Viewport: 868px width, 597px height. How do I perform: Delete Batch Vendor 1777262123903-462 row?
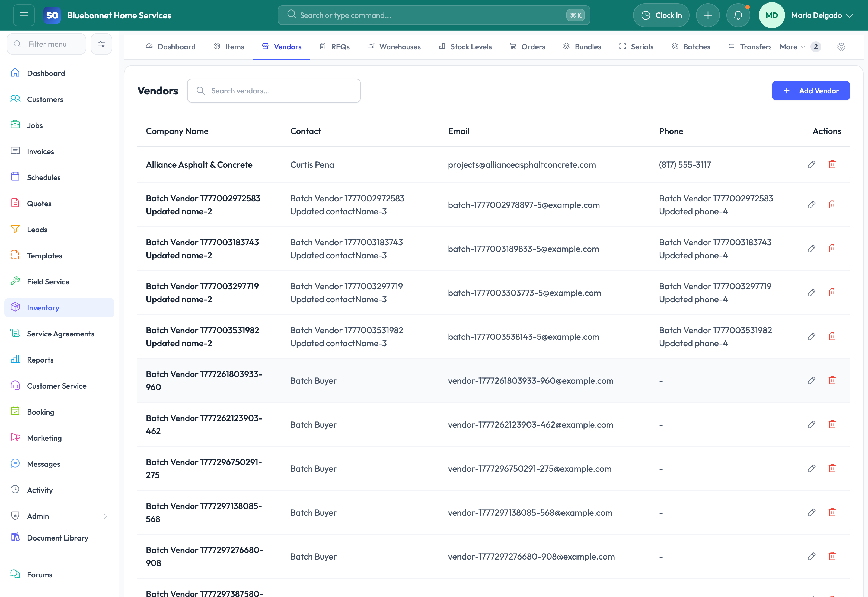(x=832, y=425)
